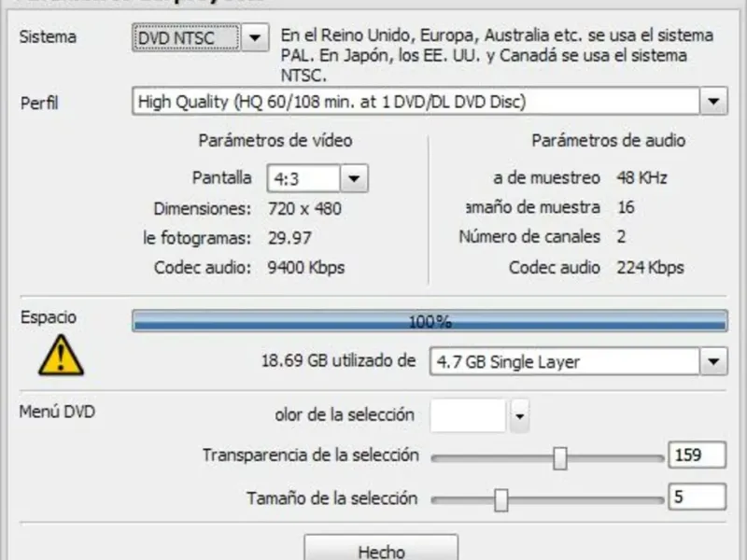Expand the Perfil High Quality dropdown arrow
The width and height of the screenshot is (747, 560).
pyautogui.click(x=713, y=101)
